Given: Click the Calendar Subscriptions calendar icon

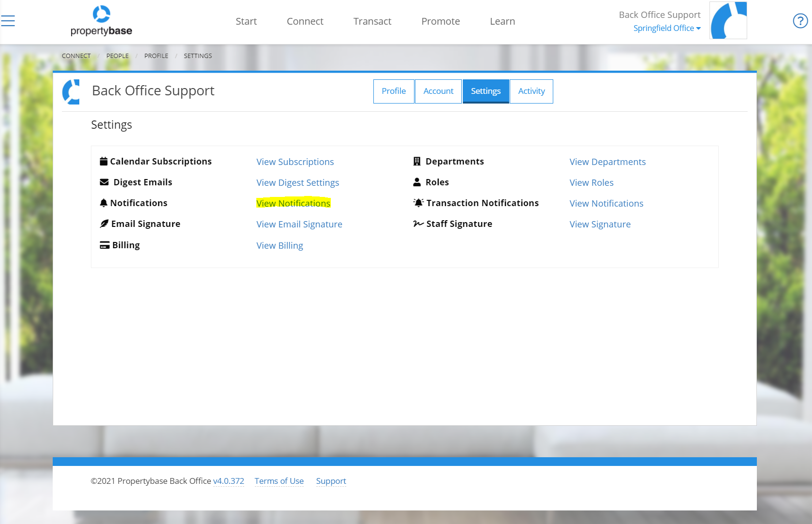Looking at the screenshot, I should pos(103,161).
